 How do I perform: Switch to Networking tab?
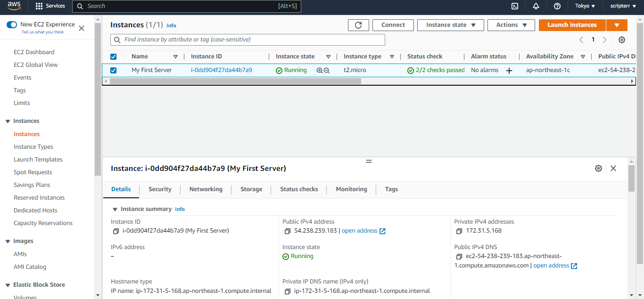[206, 189]
